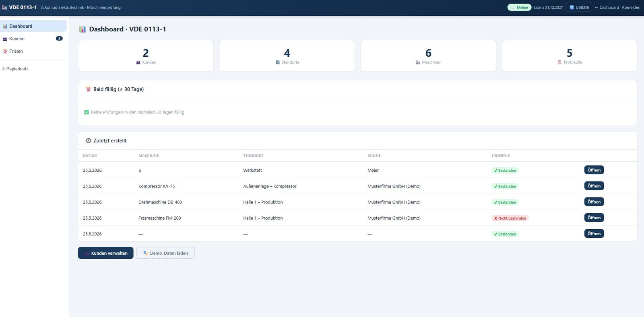Click the Fräsmaschine FM-200 machine name

pyautogui.click(x=160, y=218)
